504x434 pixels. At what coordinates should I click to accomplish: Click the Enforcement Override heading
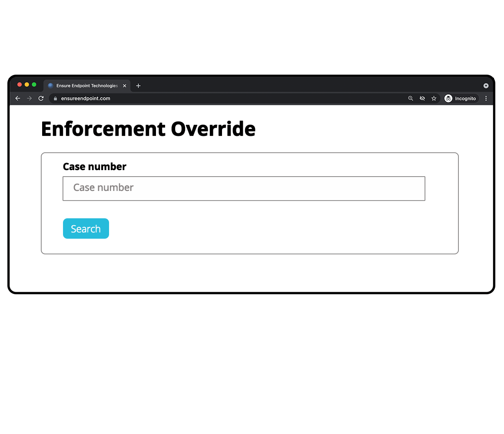[148, 129]
